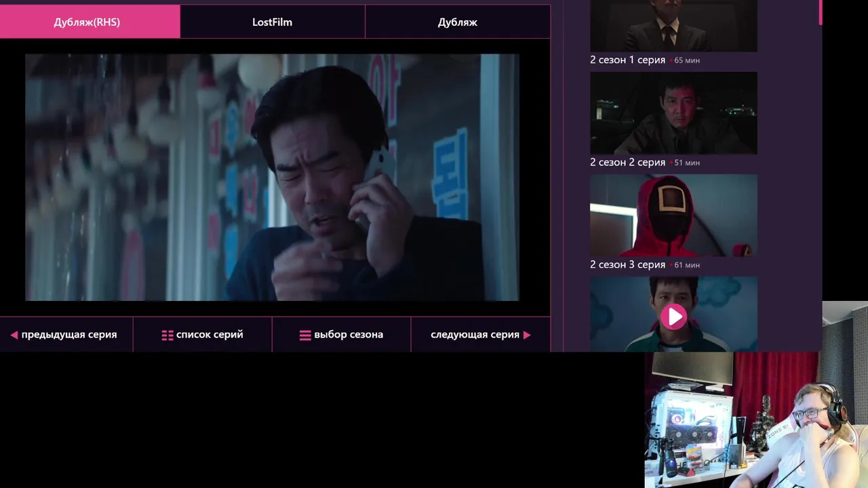Go to следующая серия

click(x=480, y=334)
